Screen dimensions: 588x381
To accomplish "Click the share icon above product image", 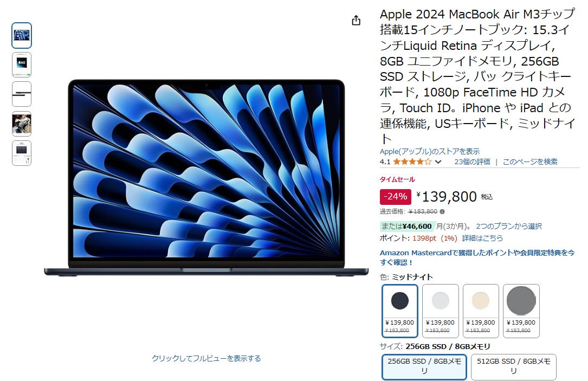I will point(356,20).
